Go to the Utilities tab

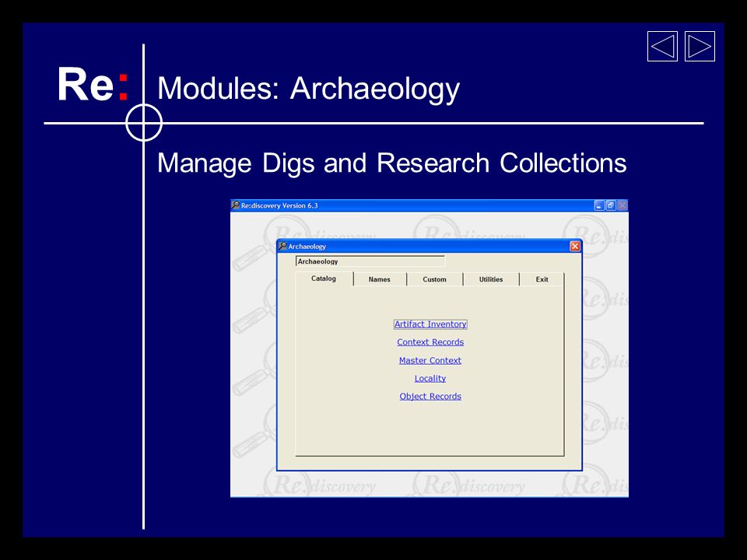[491, 279]
